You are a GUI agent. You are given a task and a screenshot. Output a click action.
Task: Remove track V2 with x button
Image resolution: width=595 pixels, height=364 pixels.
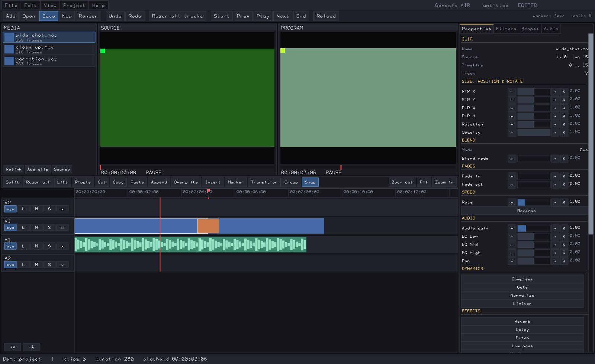62,209
